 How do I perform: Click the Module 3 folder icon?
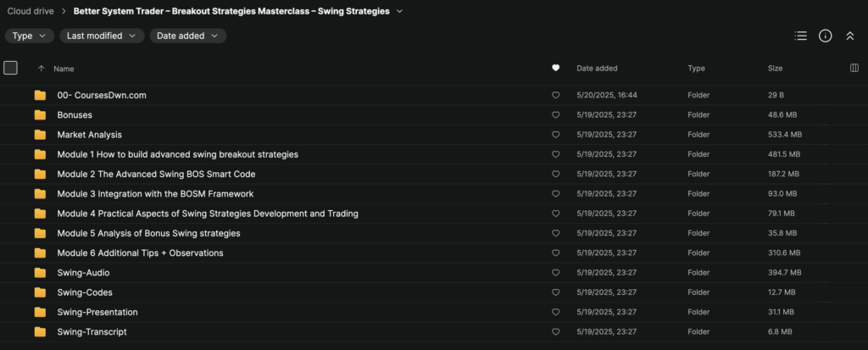40,194
